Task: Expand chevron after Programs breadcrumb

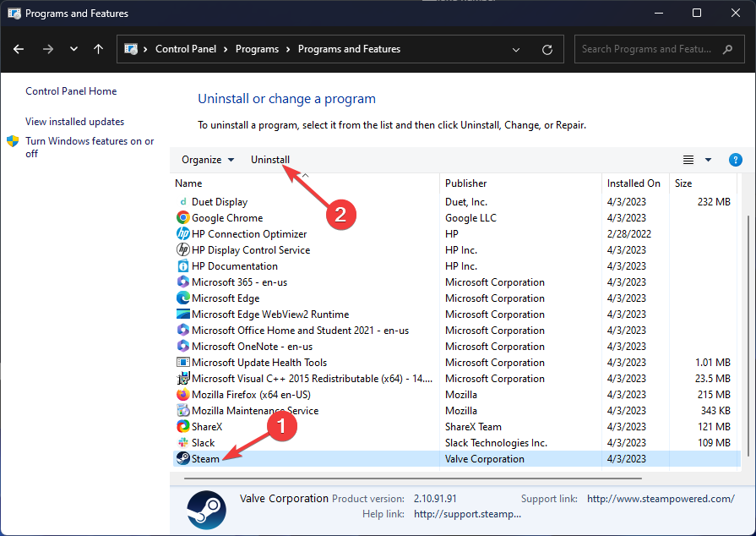Action: 288,49
